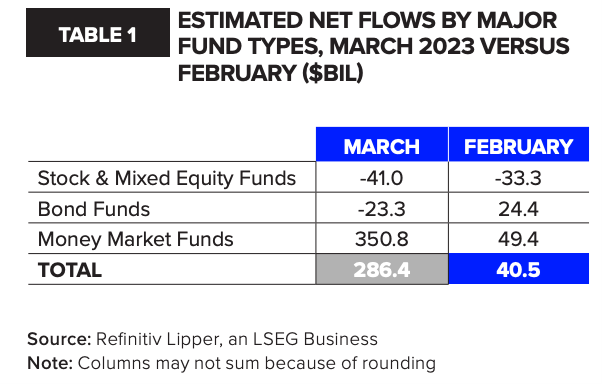Select the -23.3 March bond cell
The image size is (602, 384).
tap(382, 208)
